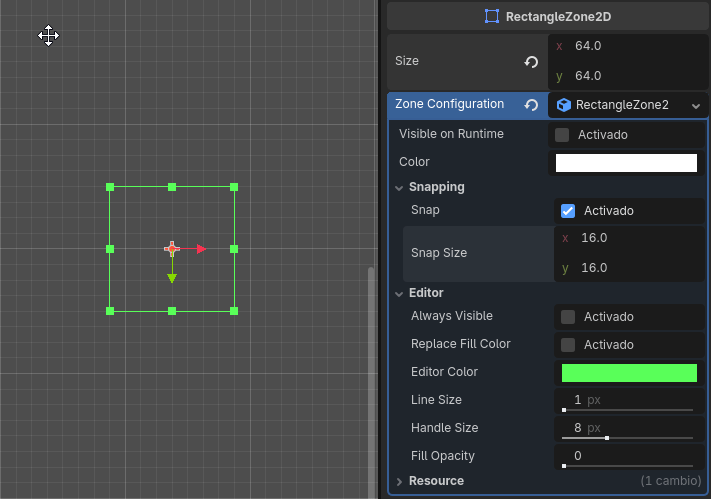Click the viewport vertical scrollbar

371,382
